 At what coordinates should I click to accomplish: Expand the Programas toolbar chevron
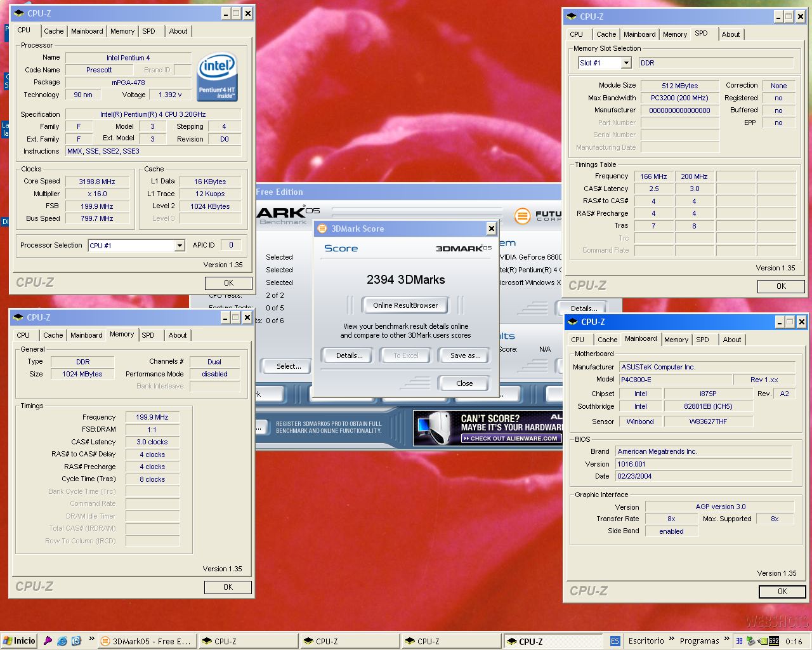[x=726, y=639]
